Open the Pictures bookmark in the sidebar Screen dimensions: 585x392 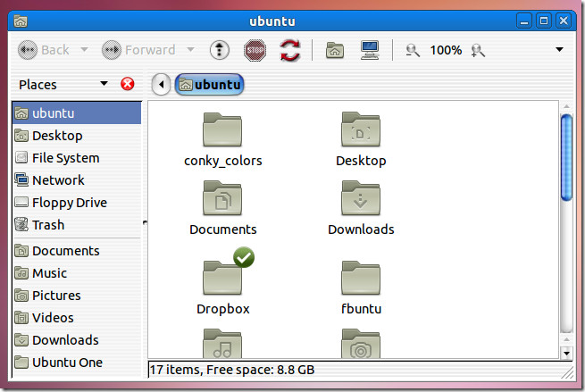pyautogui.click(x=77, y=296)
